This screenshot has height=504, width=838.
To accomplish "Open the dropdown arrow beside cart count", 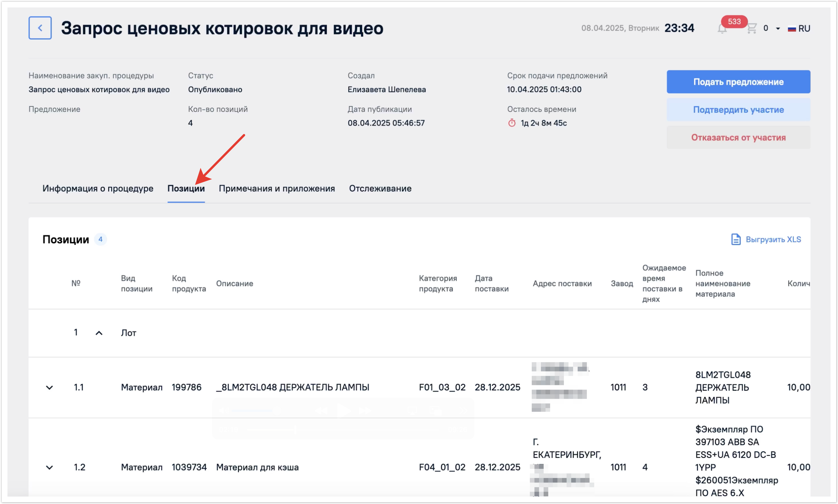I will 778,29.
